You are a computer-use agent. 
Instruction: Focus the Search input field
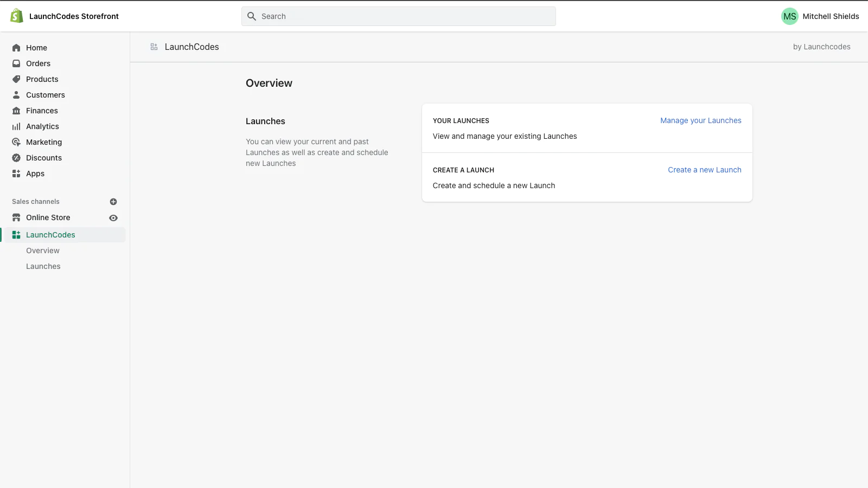click(x=399, y=16)
